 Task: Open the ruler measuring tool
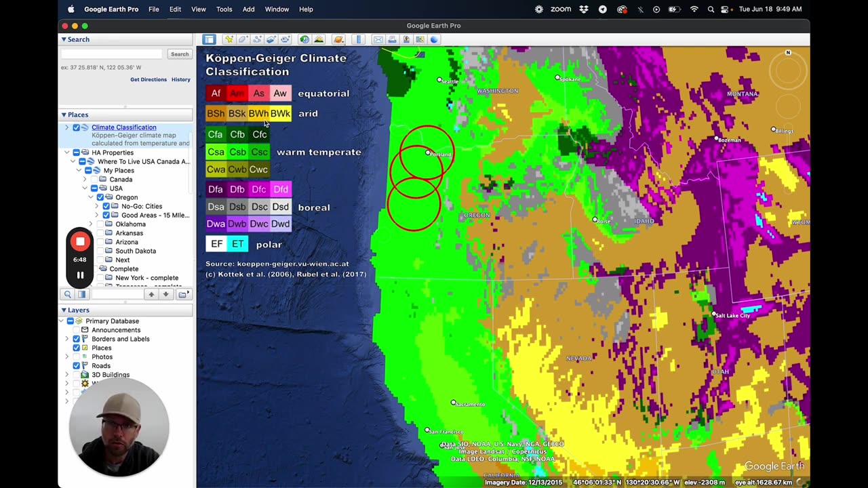pyautogui.click(x=359, y=39)
